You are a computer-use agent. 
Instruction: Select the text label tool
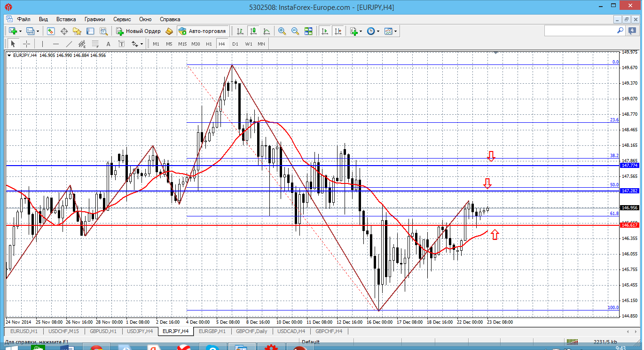click(x=121, y=44)
